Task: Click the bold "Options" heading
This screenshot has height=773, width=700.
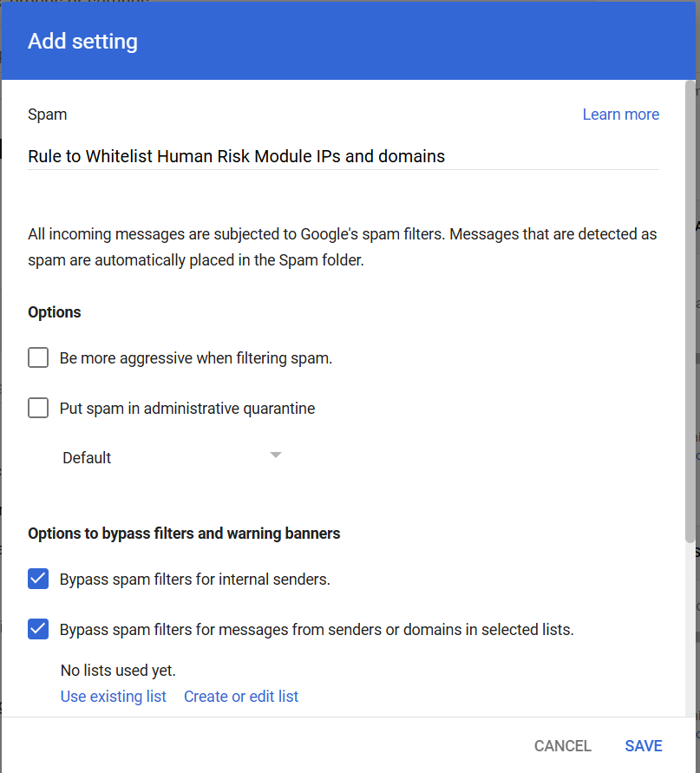Action: (x=55, y=312)
